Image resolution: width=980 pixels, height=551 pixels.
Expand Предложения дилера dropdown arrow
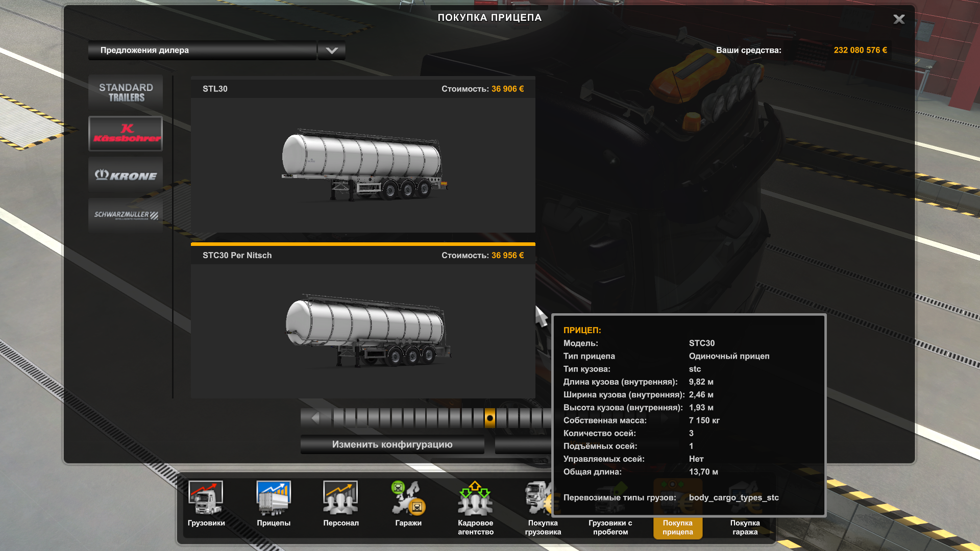click(x=332, y=51)
